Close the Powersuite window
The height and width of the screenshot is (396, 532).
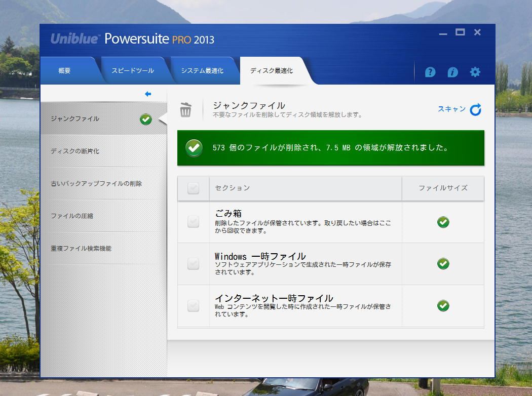tap(477, 32)
